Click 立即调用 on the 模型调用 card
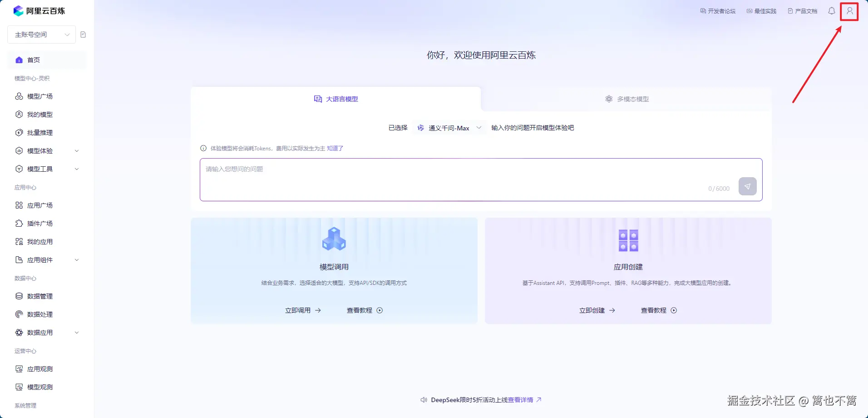 coord(303,310)
